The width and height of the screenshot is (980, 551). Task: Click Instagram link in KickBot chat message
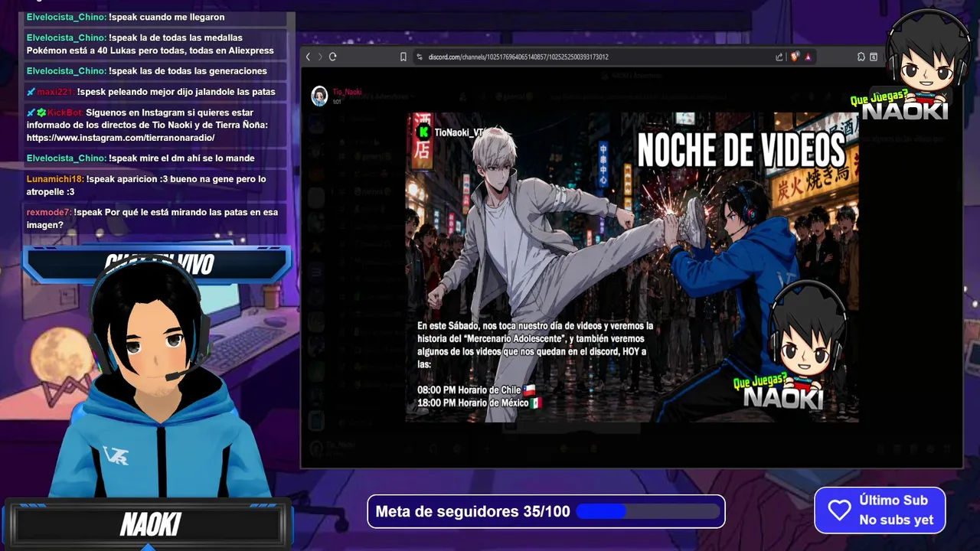(120, 138)
